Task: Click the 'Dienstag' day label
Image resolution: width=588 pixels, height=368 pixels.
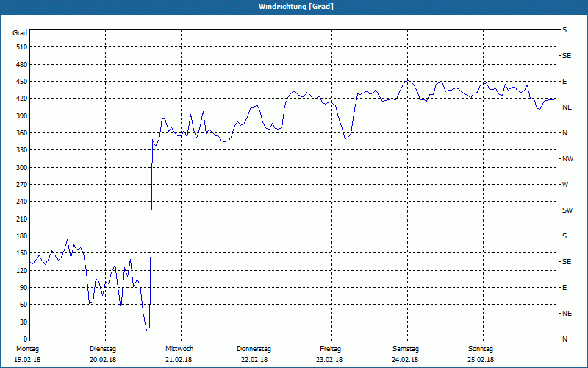Action: [103, 349]
